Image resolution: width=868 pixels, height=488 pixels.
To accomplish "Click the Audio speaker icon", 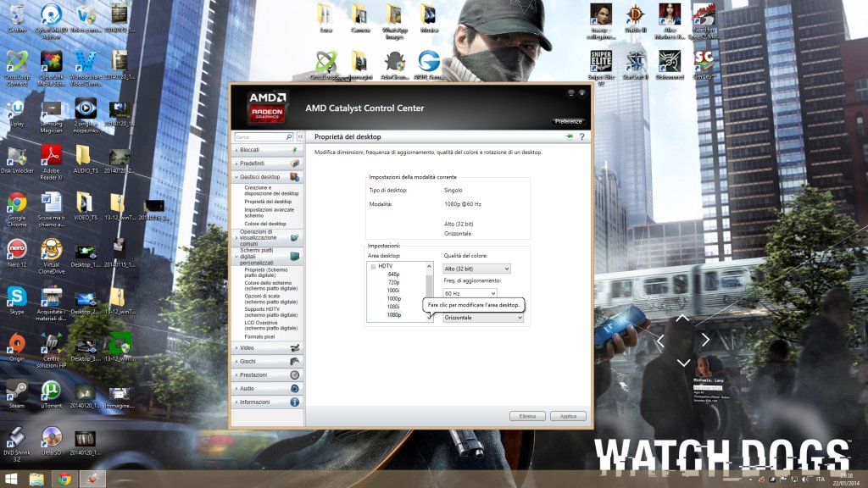I will (294, 388).
